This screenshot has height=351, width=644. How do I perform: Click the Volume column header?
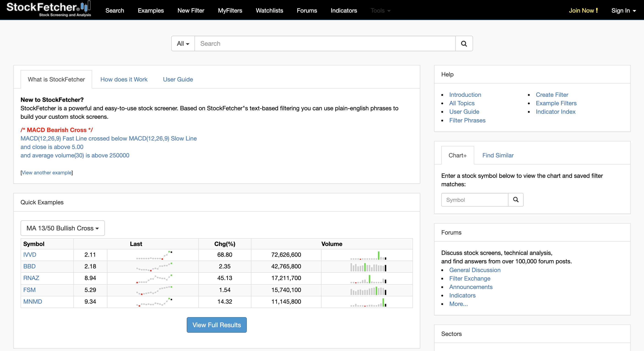click(332, 244)
